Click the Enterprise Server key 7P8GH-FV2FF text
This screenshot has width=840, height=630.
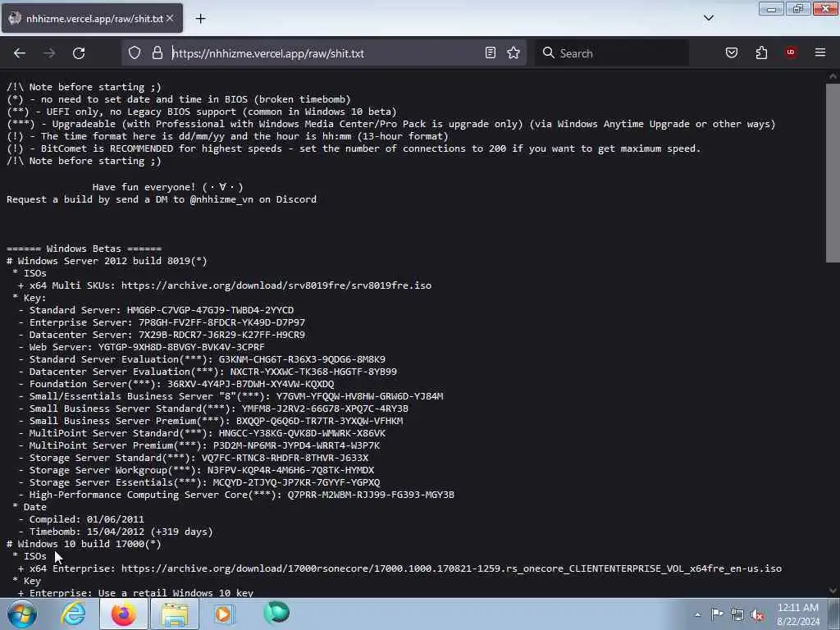tap(221, 322)
